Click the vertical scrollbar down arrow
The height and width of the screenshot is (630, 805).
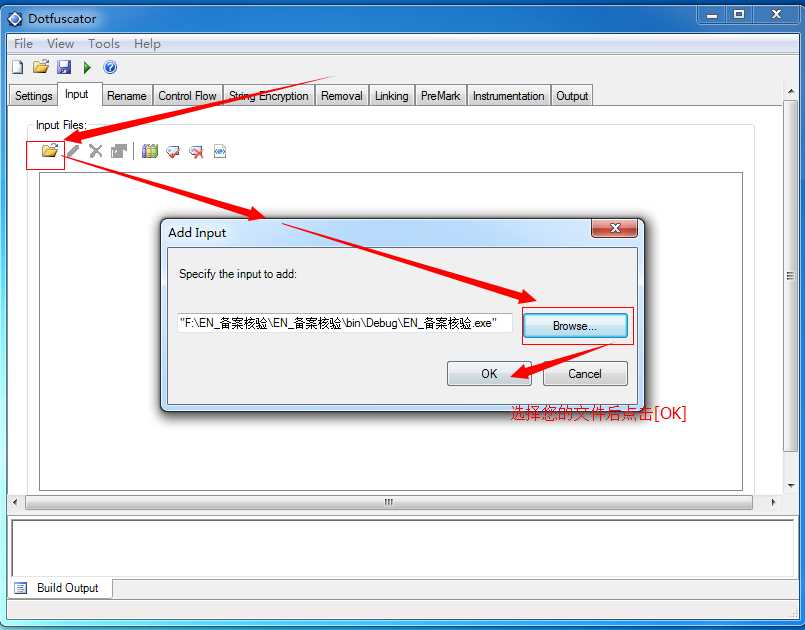pyautogui.click(x=791, y=485)
